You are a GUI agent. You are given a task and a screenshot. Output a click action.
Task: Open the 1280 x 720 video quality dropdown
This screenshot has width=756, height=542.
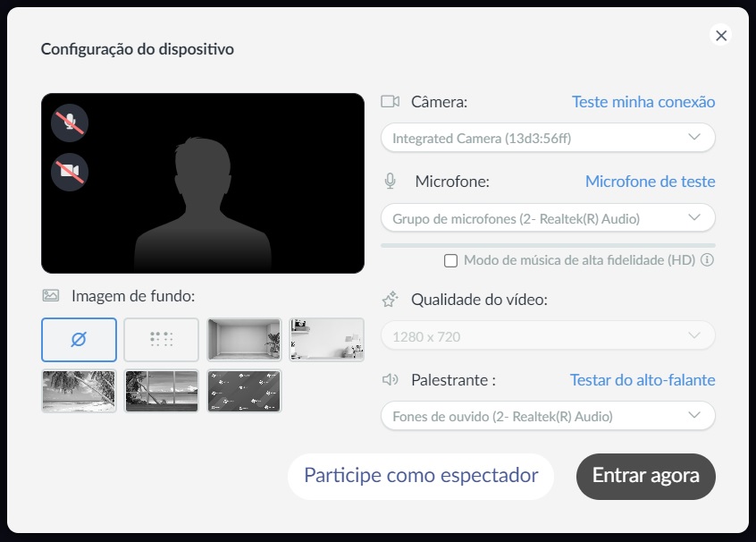548,336
